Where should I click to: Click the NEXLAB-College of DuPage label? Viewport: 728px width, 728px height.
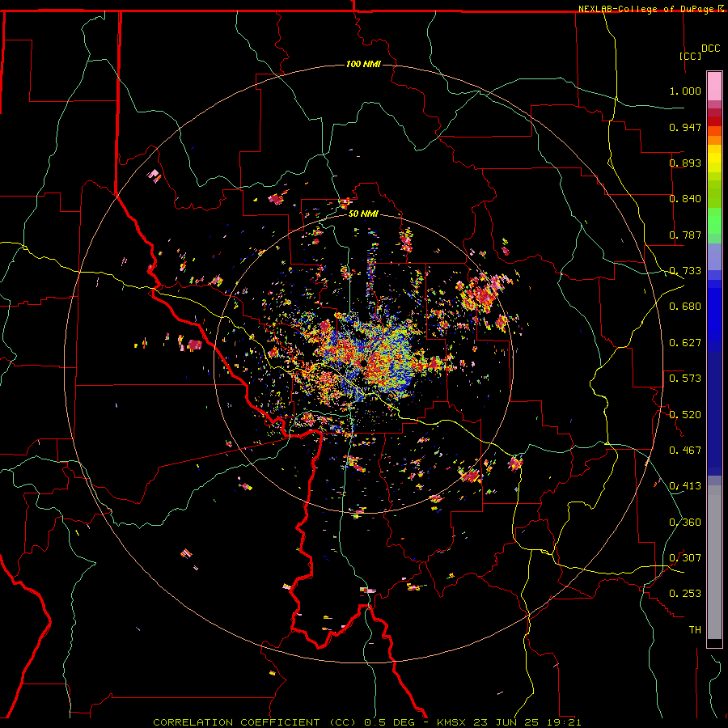[648, 9]
